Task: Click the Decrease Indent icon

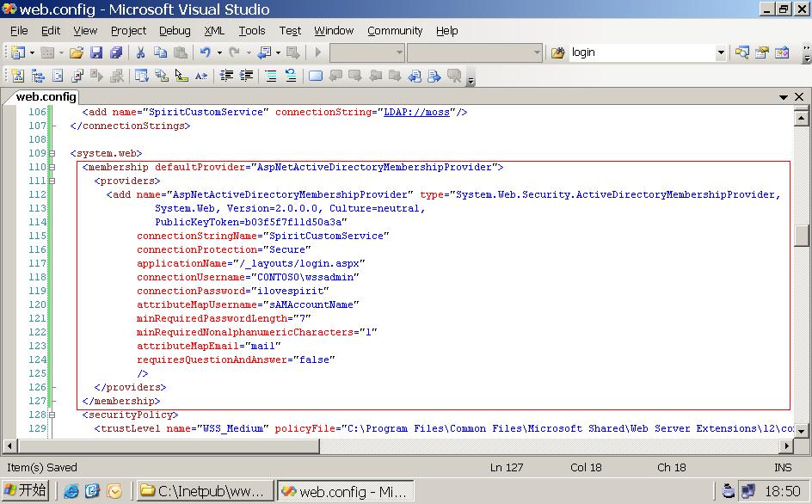Action: [x=226, y=76]
